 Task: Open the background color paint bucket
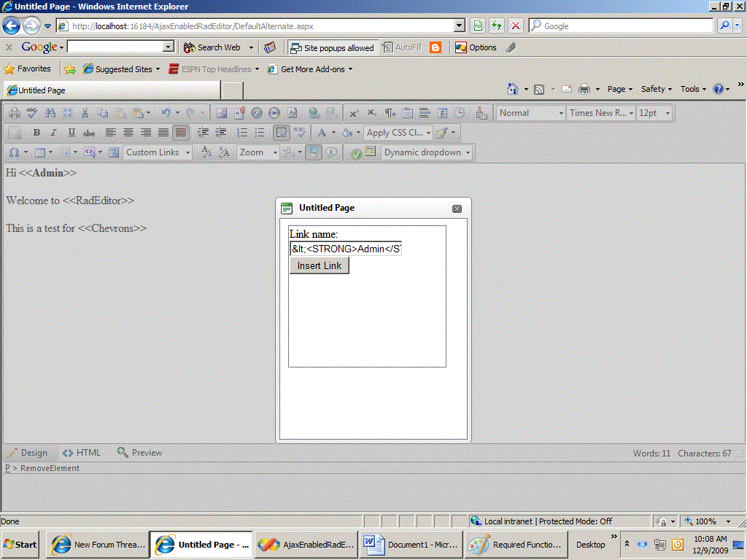click(347, 133)
